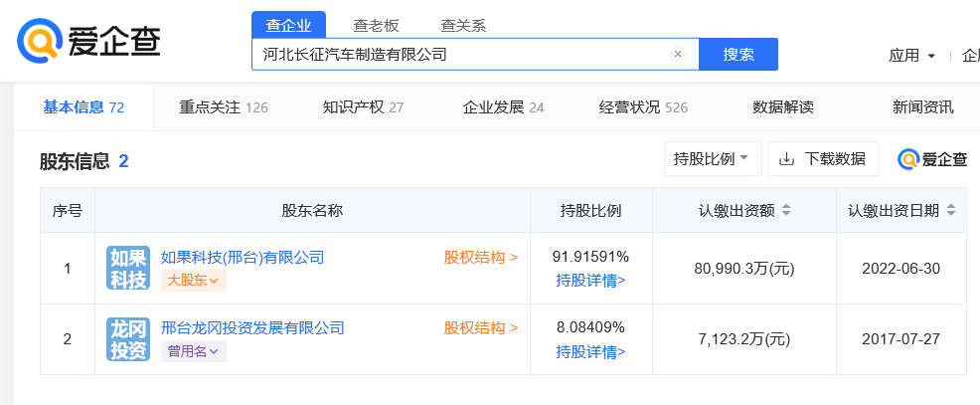Open 如果科技(邢台)有限公司 company link
Image resolution: width=980 pixels, height=405 pixels.
(243, 258)
